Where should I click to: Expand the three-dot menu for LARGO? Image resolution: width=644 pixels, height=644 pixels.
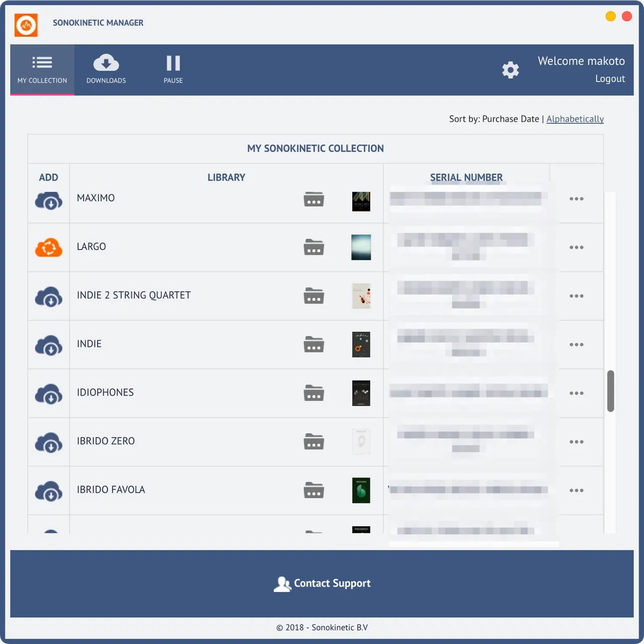(576, 248)
